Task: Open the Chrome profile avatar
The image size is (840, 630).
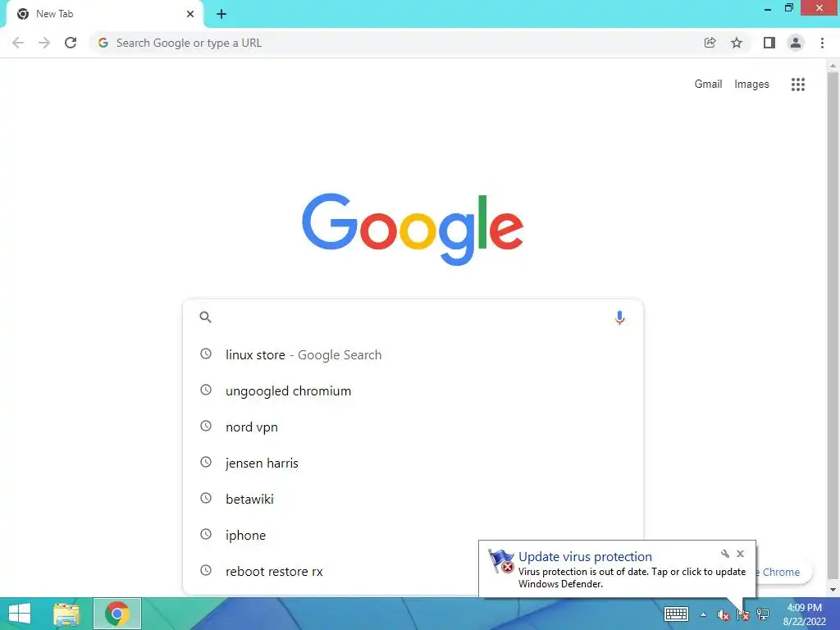Action: (796, 43)
